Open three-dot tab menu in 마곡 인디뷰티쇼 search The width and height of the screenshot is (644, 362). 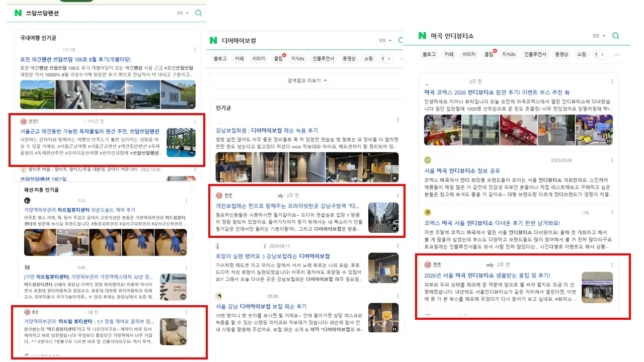(617, 54)
